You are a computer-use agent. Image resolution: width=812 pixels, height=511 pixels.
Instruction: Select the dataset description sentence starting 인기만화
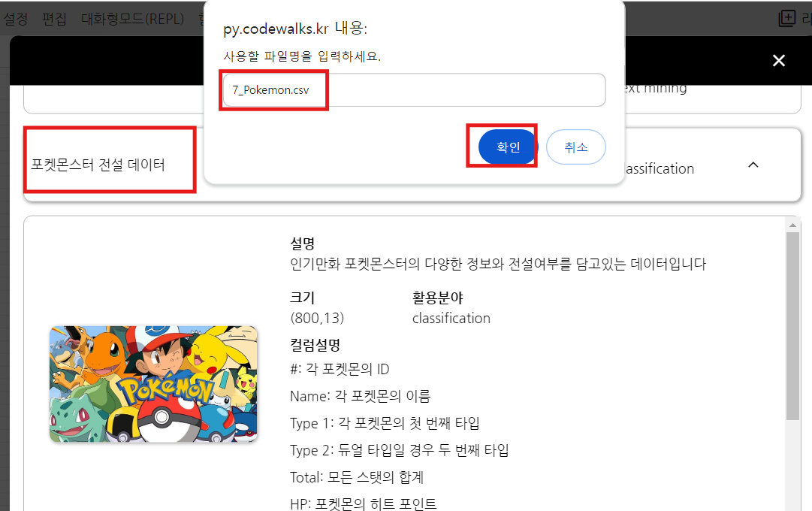[498, 265]
